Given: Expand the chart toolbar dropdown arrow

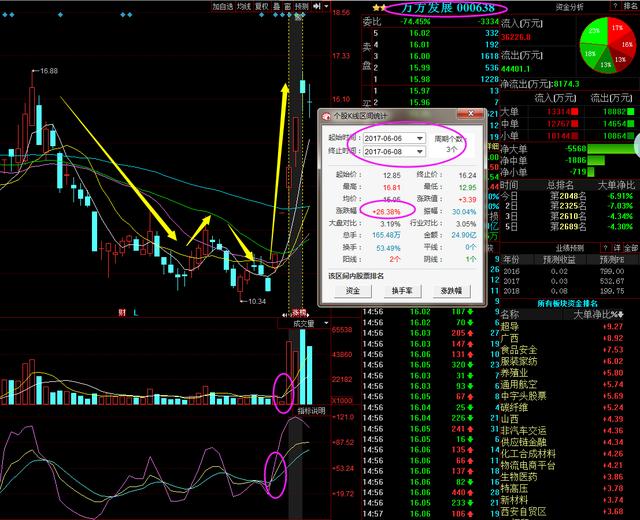Looking at the screenshot, I should pos(326,6).
